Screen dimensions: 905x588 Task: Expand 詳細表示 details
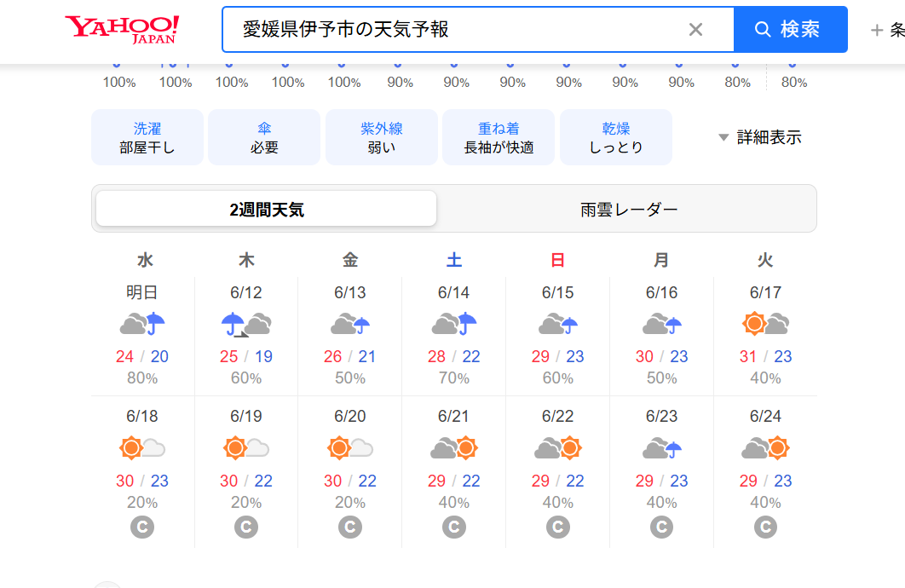tap(759, 137)
